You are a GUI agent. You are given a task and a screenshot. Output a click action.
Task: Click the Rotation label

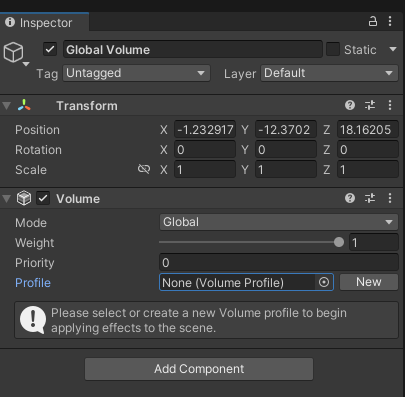pyautogui.click(x=38, y=150)
